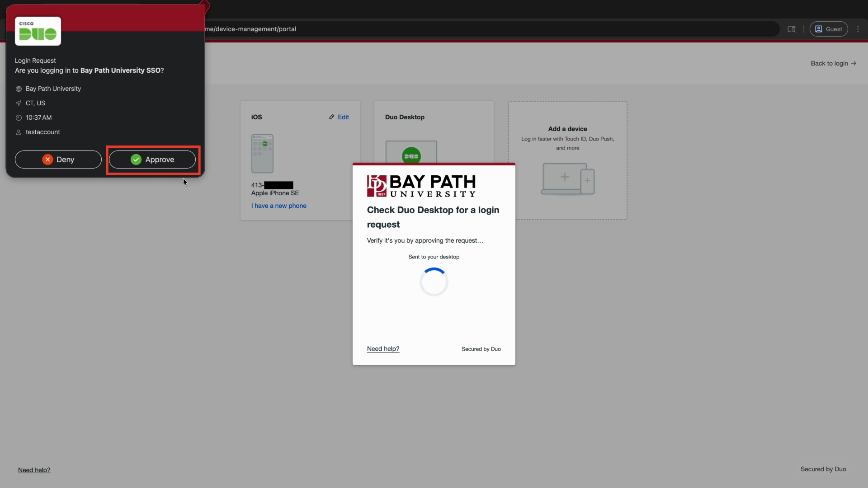Open the browser three-dot menu
868x488 pixels.
tap(858, 29)
